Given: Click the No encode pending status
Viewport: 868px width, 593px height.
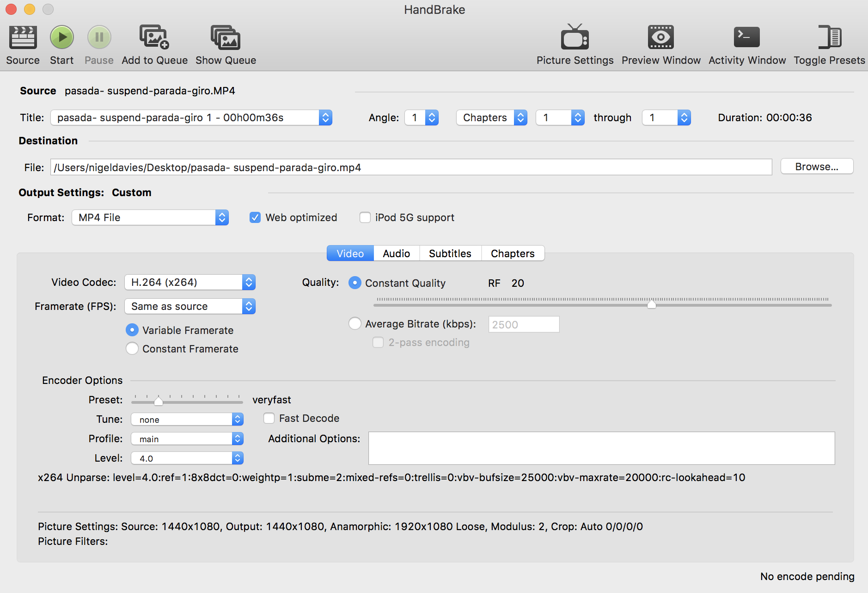Looking at the screenshot, I should pyautogui.click(x=807, y=576).
